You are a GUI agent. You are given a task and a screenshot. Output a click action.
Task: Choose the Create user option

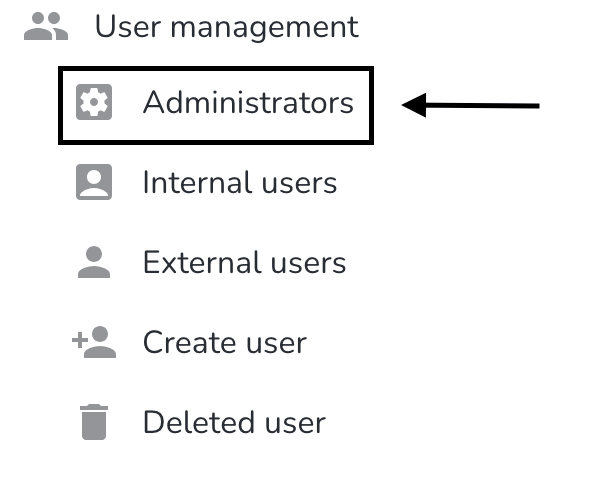(189, 342)
